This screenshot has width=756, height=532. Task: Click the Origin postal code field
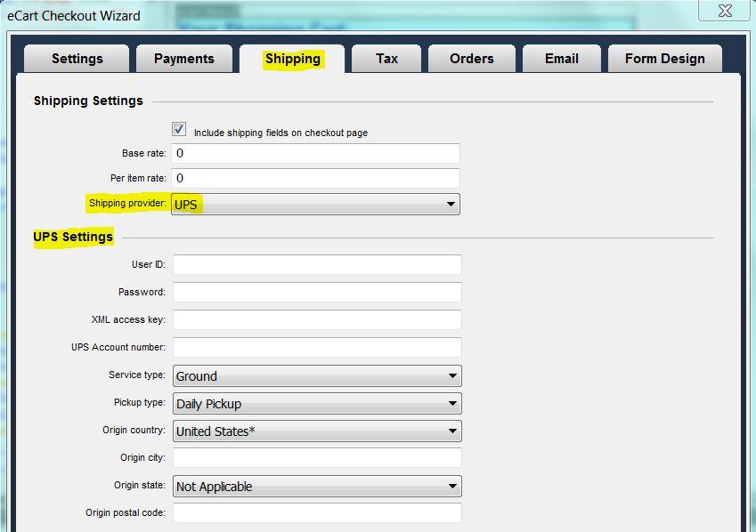pyautogui.click(x=317, y=513)
